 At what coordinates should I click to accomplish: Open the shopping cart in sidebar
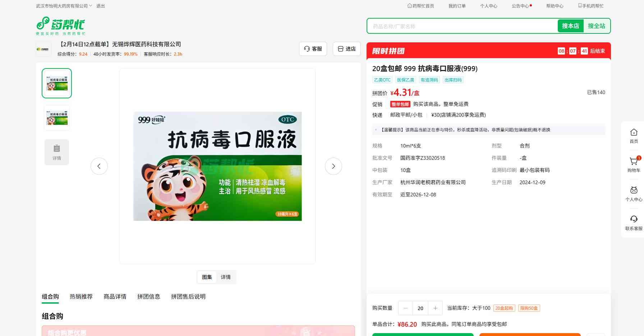634,164
